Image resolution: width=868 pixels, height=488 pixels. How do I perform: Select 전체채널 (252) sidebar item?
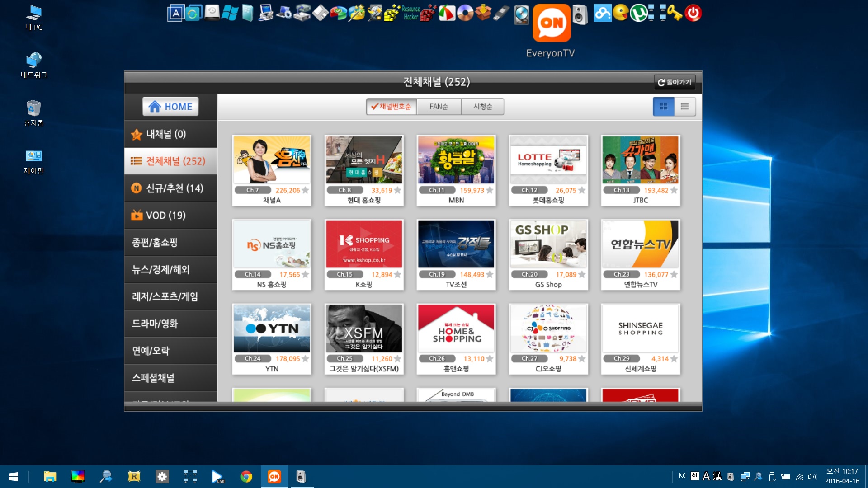[170, 161]
